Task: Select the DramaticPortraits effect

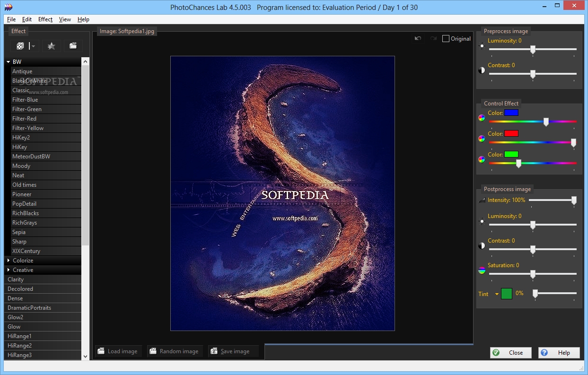Action: click(x=43, y=308)
